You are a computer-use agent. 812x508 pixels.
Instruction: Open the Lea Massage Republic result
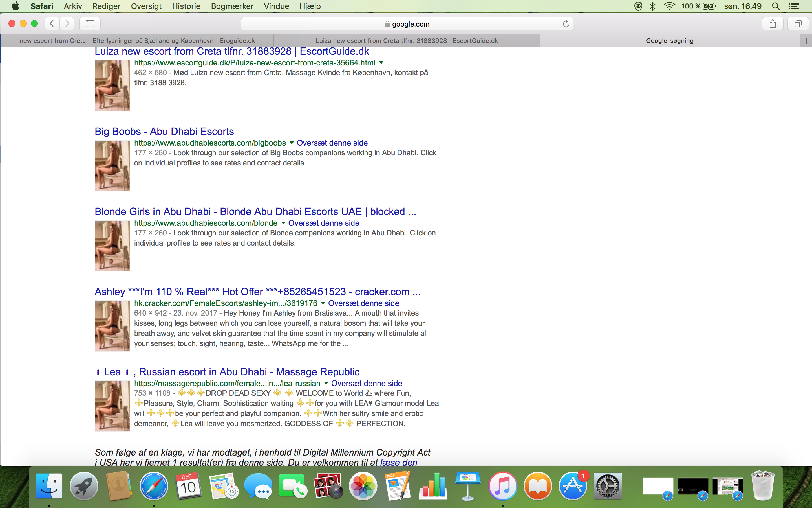pos(227,372)
